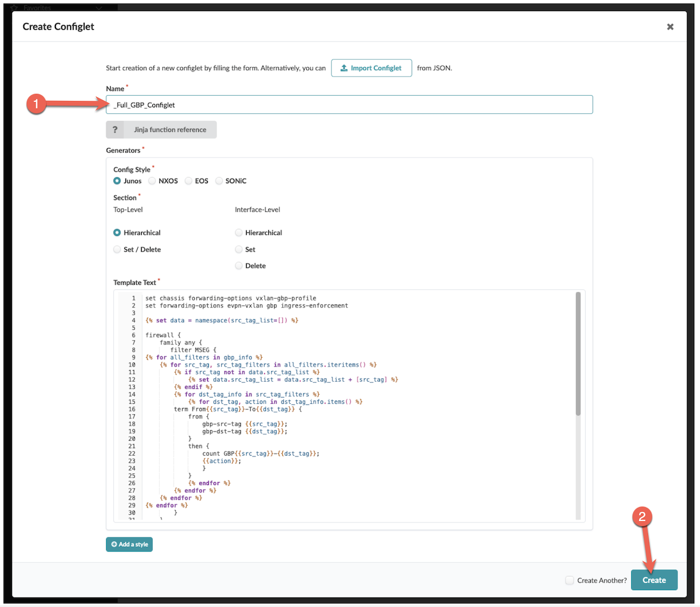The width and height of the screenshot is (700, 607).
Task: Select the EOS config style
Action: pos(188,181)
